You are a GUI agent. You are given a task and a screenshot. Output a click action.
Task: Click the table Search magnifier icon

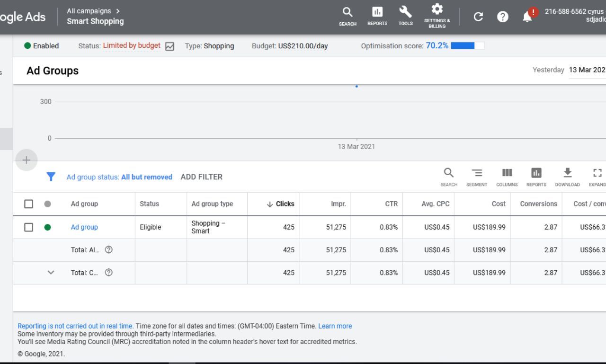[449, 177]
